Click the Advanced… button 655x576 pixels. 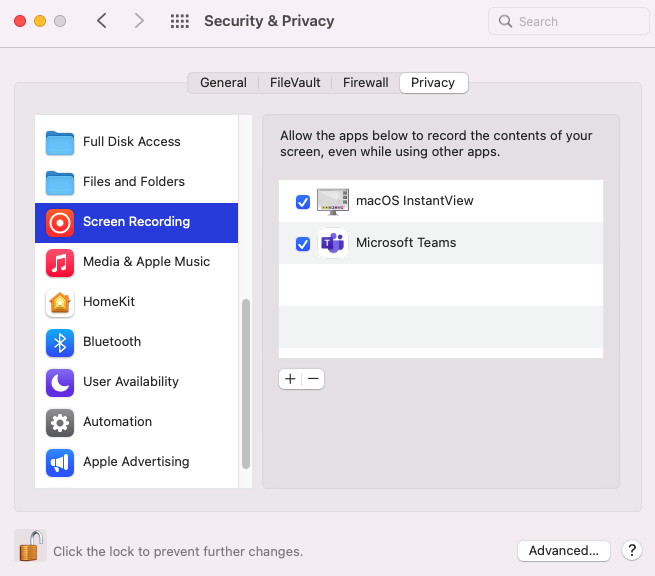click(x=564, y=550)
